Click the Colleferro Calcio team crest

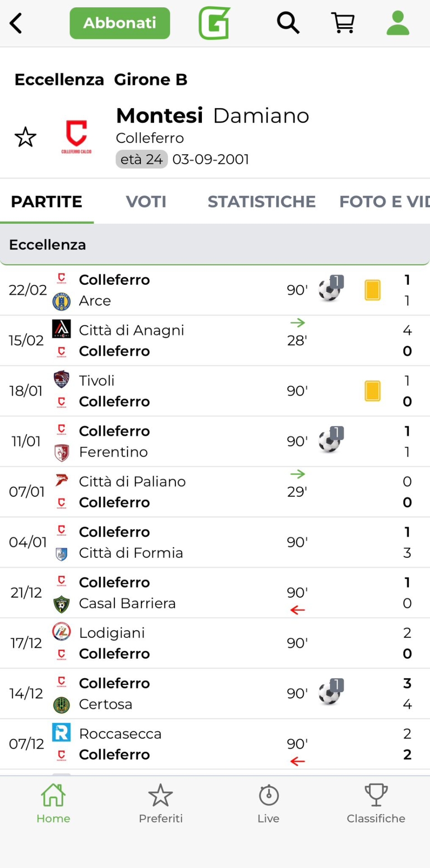coord(76,137)
